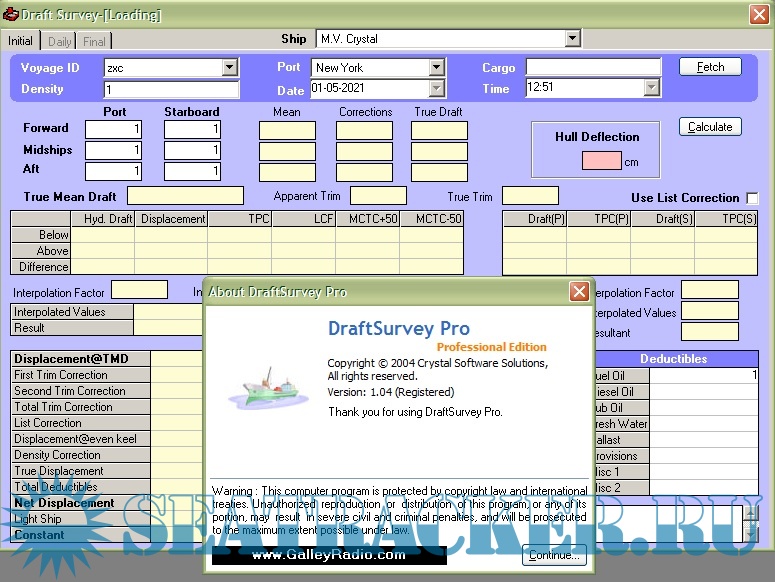The image size is (775, 582).
Task: Click Continue in the About dialog
Action: (553, 555)
